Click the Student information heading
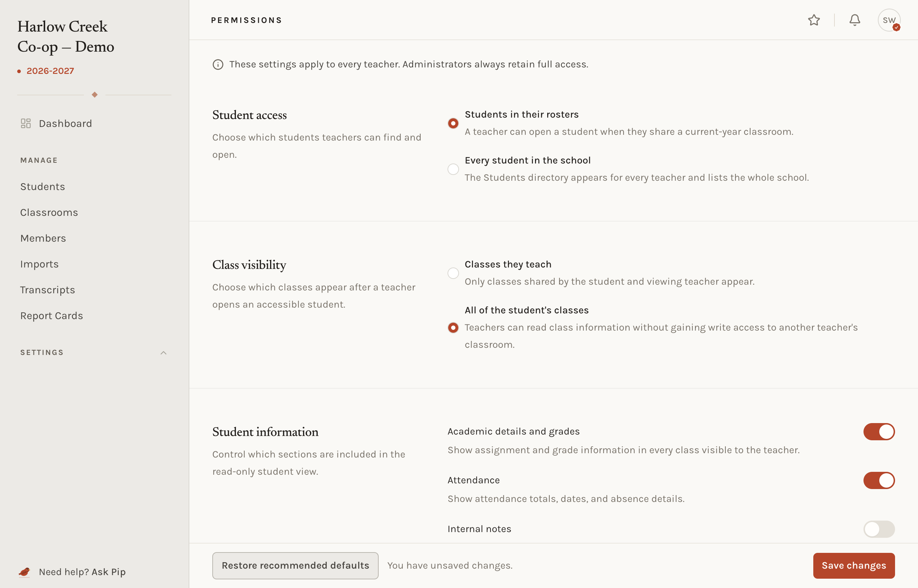The width and height of the screenshot is (918, 588). point(265,432)
